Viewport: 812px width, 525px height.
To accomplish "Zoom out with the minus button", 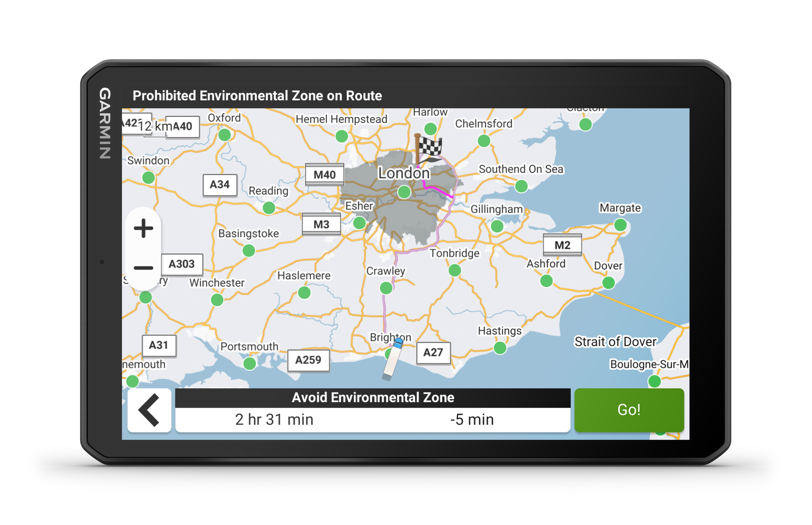I will click(x=143, y=268).
